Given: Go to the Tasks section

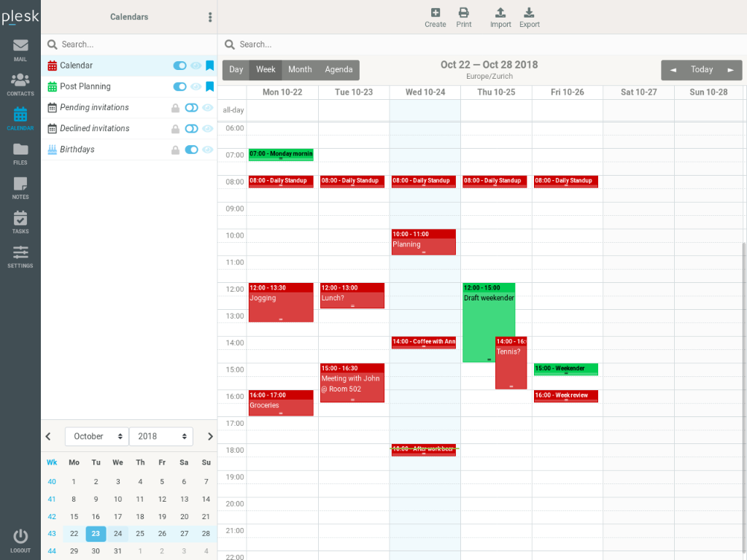Looking at the screenshot, I should [x=20, y=222].
